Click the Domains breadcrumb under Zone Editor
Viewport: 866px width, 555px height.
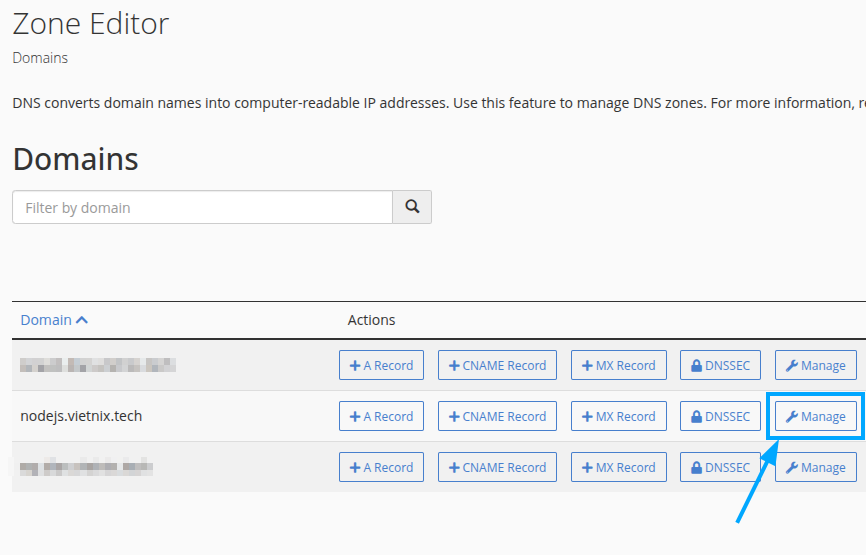[x=40, y=58]
